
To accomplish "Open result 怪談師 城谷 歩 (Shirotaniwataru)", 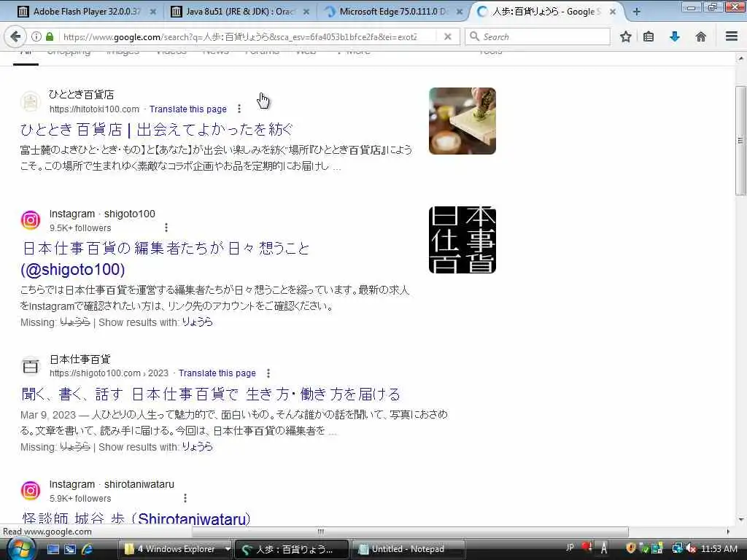I will point(136,518).
